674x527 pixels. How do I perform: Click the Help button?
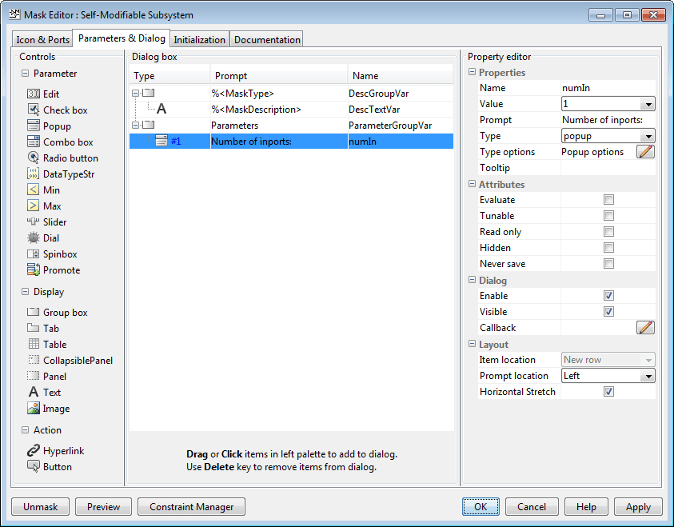586,506
